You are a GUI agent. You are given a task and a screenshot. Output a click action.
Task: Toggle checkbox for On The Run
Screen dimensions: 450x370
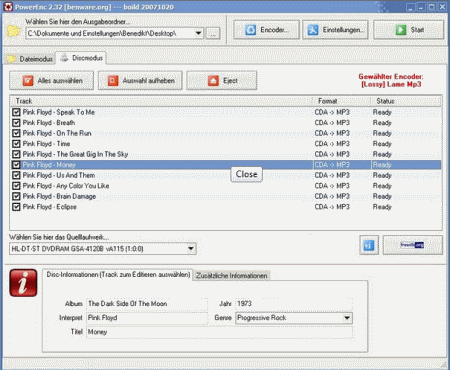(x=16, y=133)
